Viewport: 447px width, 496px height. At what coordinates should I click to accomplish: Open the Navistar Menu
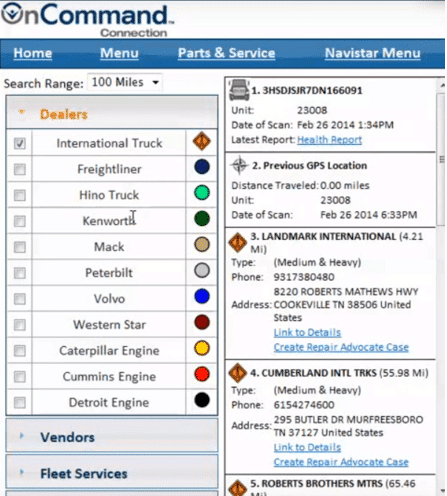pyautogui.click(x=373, y=53)
